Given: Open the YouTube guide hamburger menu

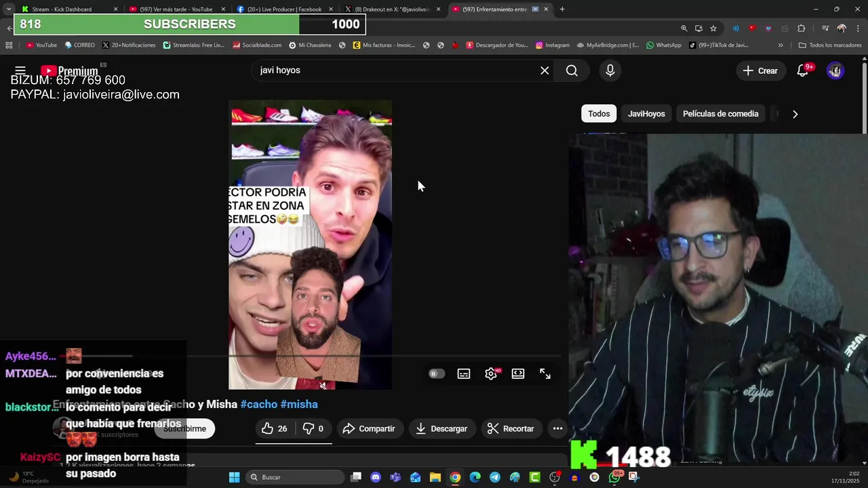Looking at the screenshot, I should pyautogui.click(x=20, y=70).
